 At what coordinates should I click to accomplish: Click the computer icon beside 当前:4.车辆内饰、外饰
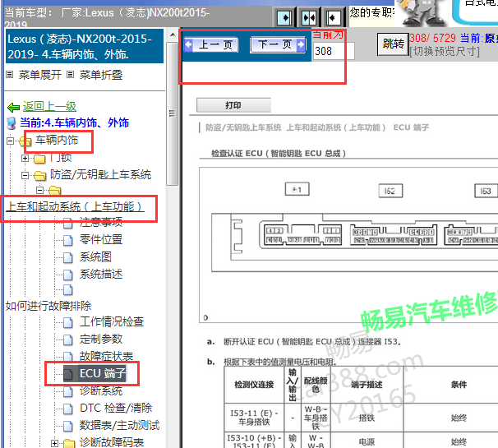click(x=12, y=123)
